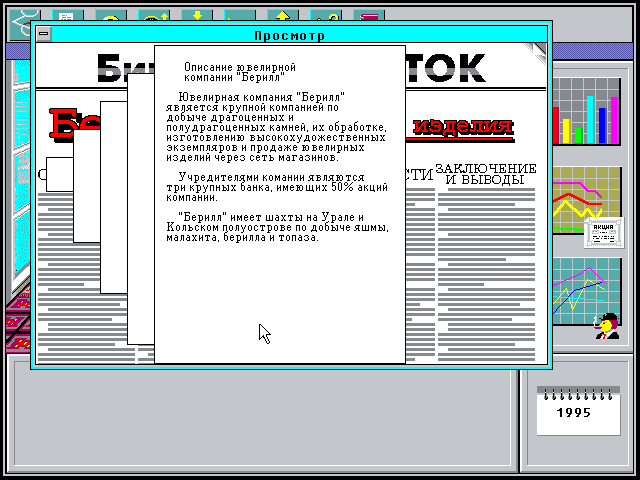Select the rearmost small page with round tab
Screen dimensions: 640x480
[x=57, y=174]
